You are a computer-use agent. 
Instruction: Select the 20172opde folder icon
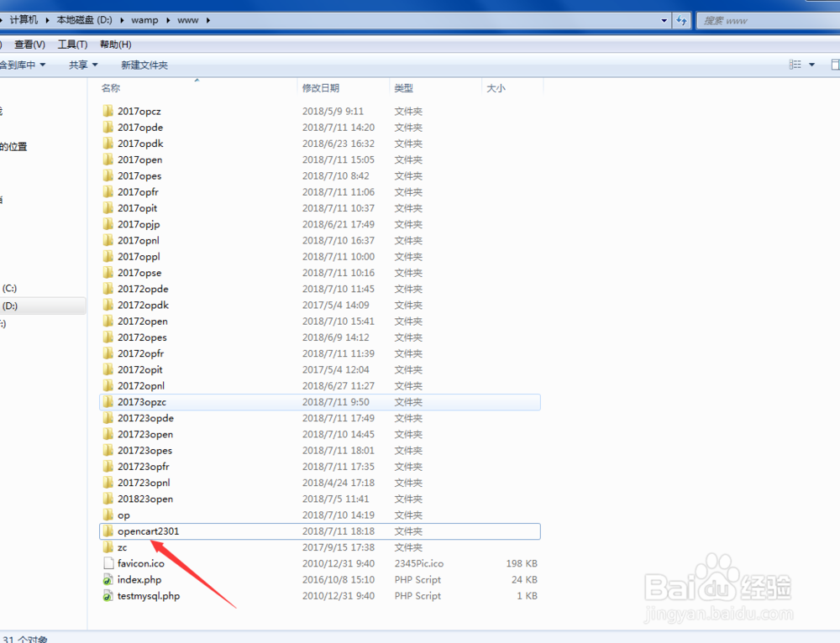click(108, 289)
